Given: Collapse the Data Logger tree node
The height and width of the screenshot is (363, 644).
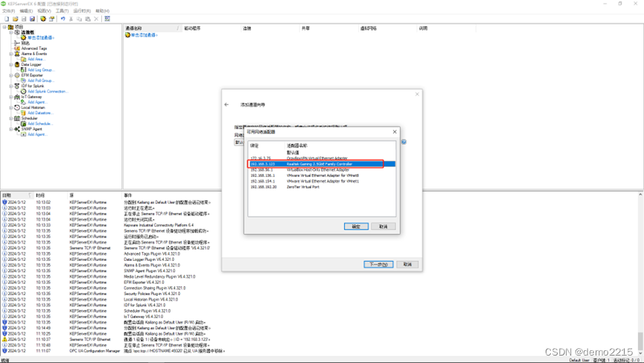Looking at the screenshot, I should (x=11, y=65).
